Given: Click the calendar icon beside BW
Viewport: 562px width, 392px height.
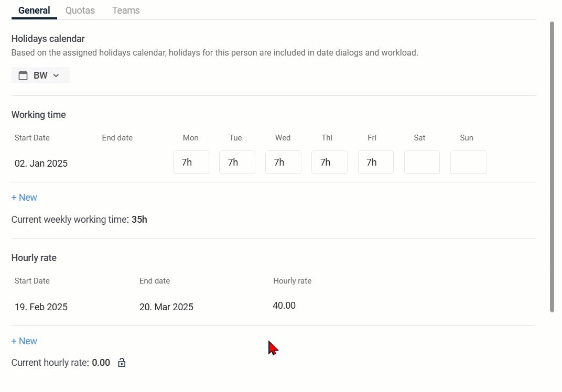Looking at the screenshot, I should pos(23,75).
